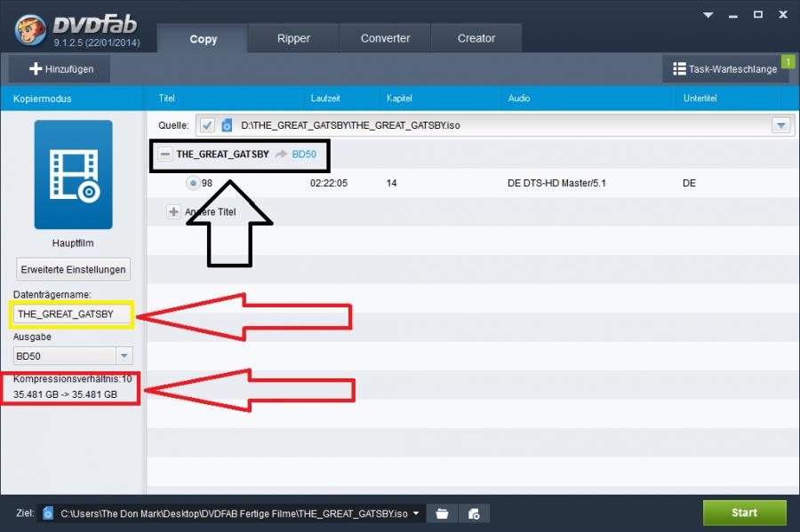Minimize the DVDFab window

point(733,15)
